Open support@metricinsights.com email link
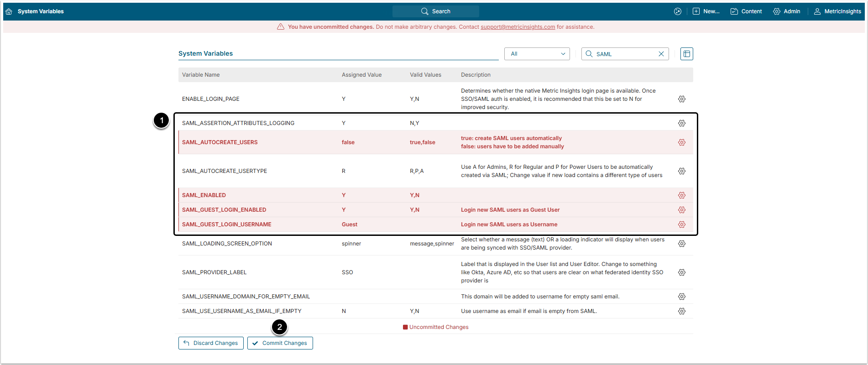868x365 pixels. pyautogui.click(x=518, y=27)
